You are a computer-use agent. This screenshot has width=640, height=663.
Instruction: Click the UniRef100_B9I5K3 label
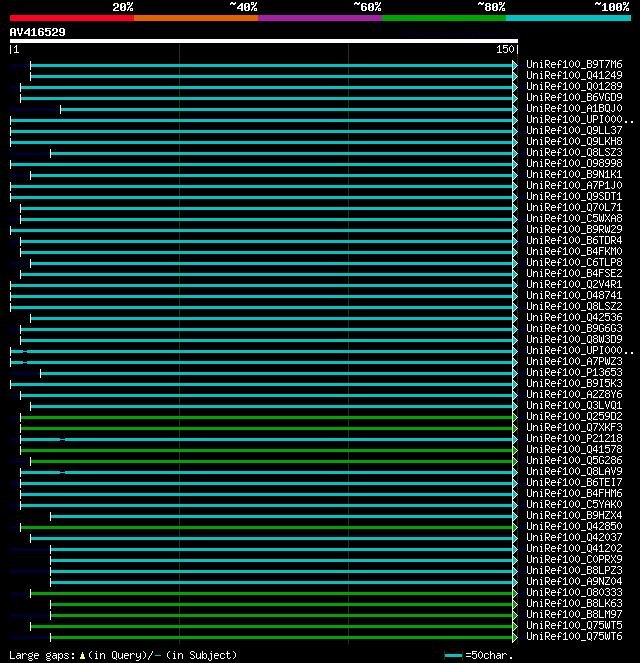(574, 383)
